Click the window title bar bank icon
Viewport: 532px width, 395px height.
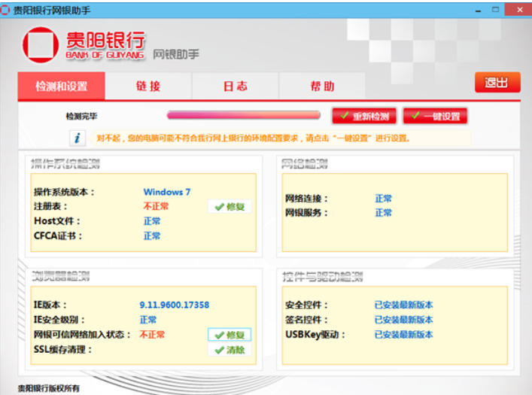[x=5, y=11]
